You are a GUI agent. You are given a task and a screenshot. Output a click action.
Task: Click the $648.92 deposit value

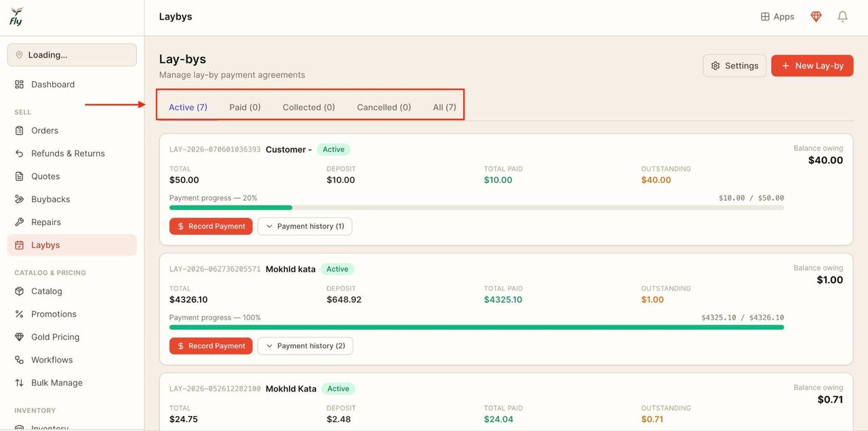[344, 300]
